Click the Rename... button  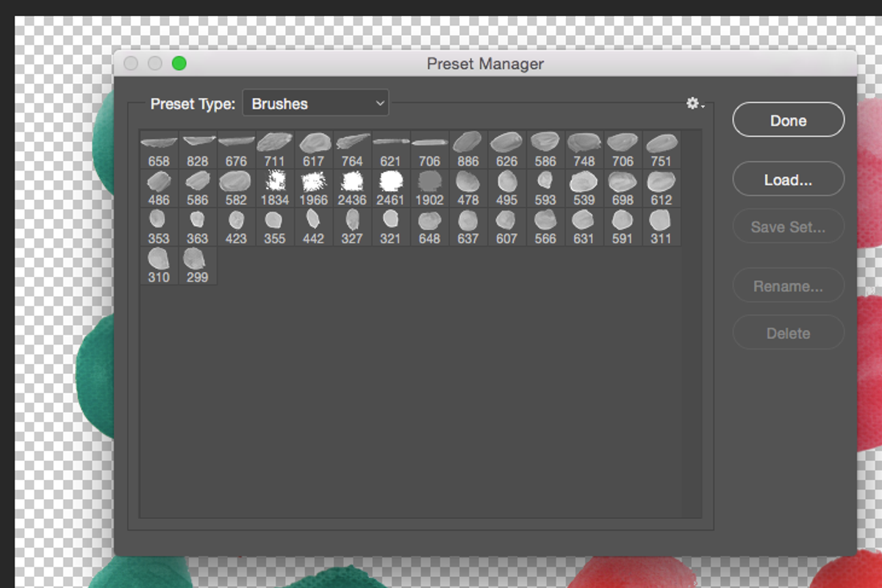pyautogui.click(x=788, y=286)
